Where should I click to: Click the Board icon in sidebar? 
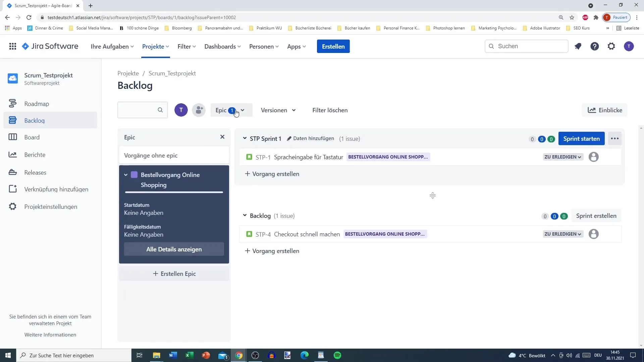point(12,137)
